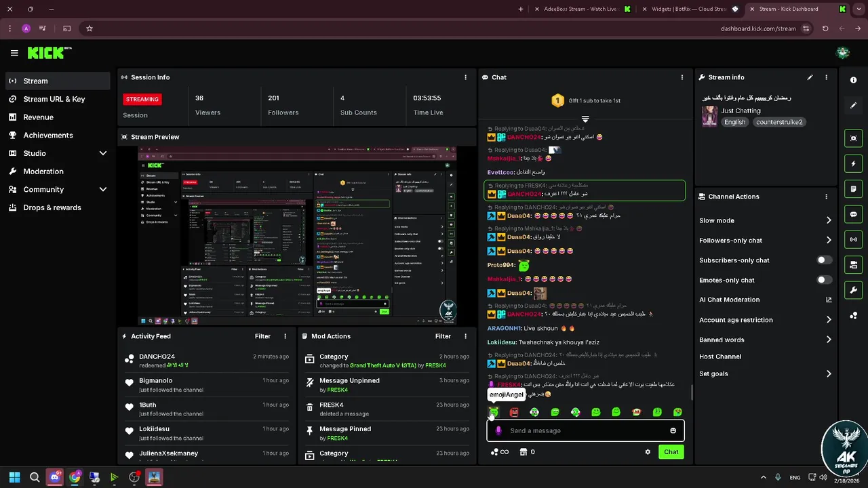The width and height of the screenshot is (868, 488).
Task: Click Just Chatting category name
Action: pyautogui.click(x=741, y=110)
